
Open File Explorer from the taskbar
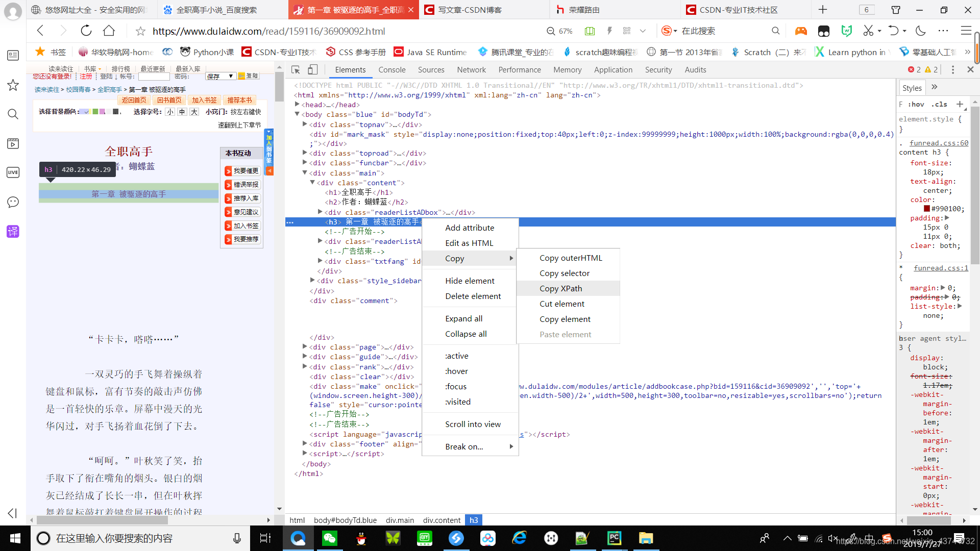646,538
